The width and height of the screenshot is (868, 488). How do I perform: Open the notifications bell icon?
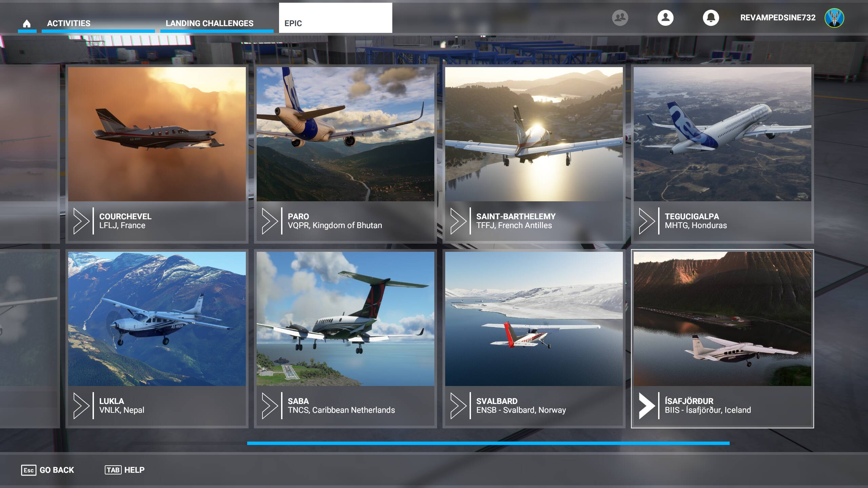click(711, 18)
